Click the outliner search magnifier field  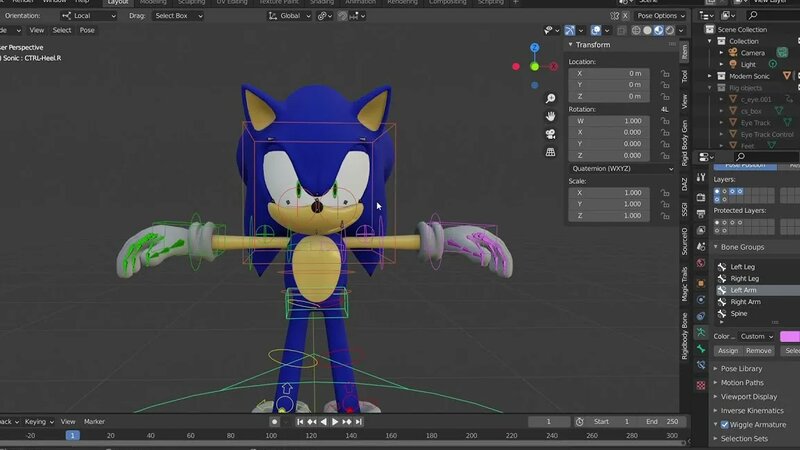[x=774, y=16]
